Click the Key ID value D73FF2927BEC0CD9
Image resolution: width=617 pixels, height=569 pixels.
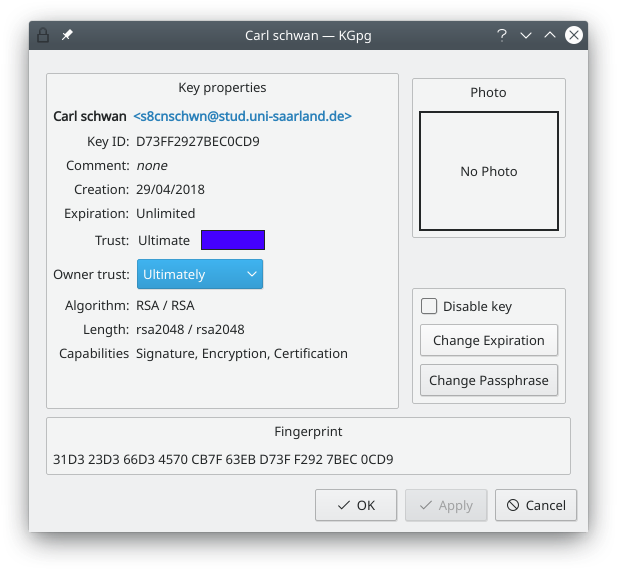coord(197,141)
